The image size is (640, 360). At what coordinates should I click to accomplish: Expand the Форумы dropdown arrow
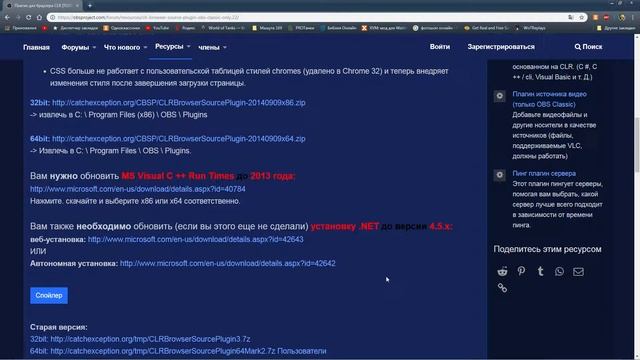coord(94,47)
